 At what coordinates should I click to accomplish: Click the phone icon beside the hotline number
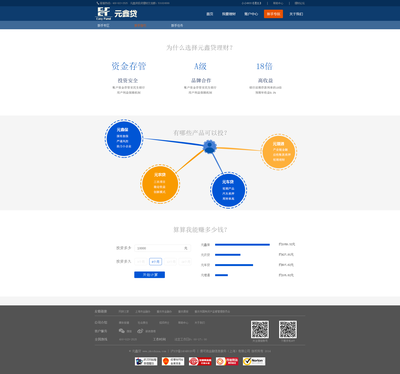pyautogui.click(x=98, y=3)
